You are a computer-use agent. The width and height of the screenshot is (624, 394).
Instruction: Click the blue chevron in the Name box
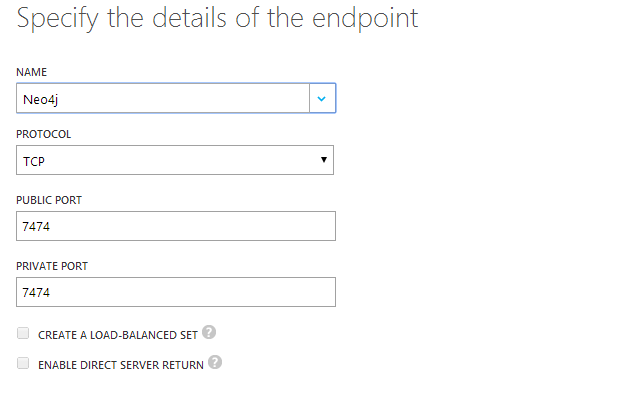322,99
